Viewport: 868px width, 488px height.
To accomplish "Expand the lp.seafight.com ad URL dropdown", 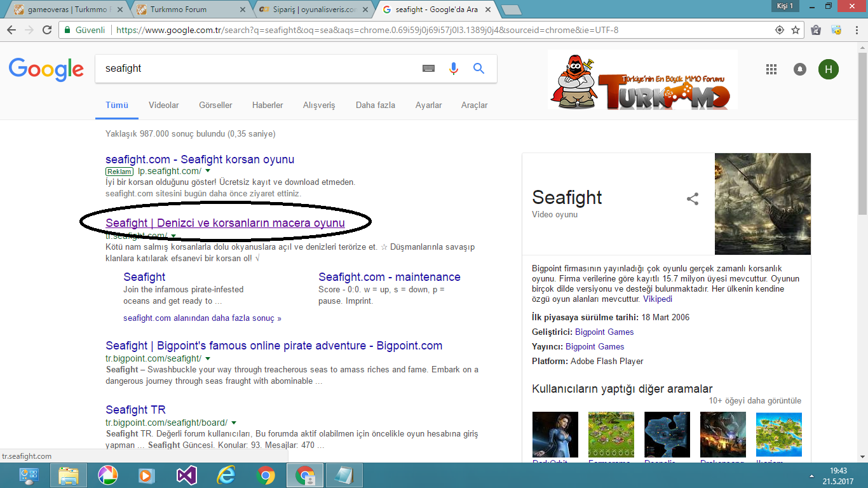I will [208, 171].
